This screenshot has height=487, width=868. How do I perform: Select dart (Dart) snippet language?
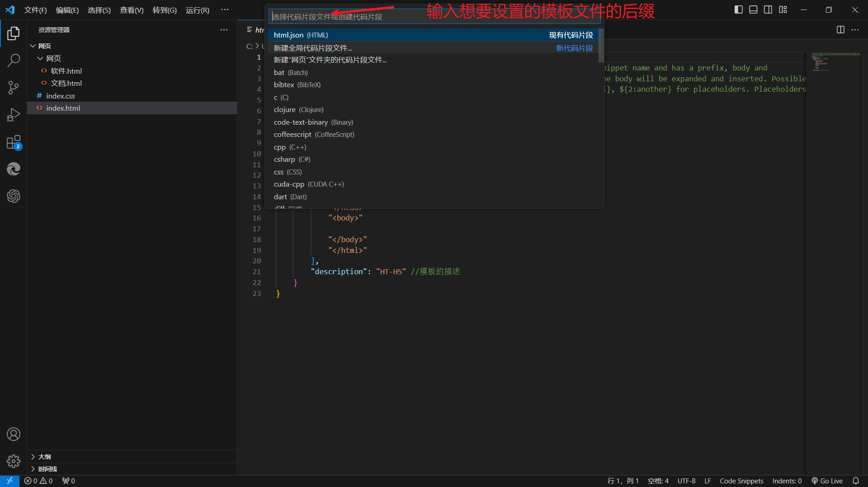pos(434,197)
